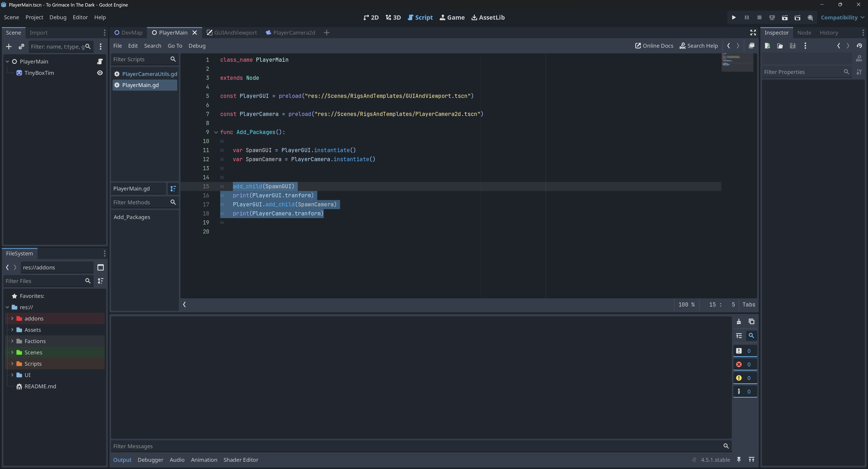This screenshot has height=469, width=868.
Task: Open Online Docs link
Action: pos(654,46)
